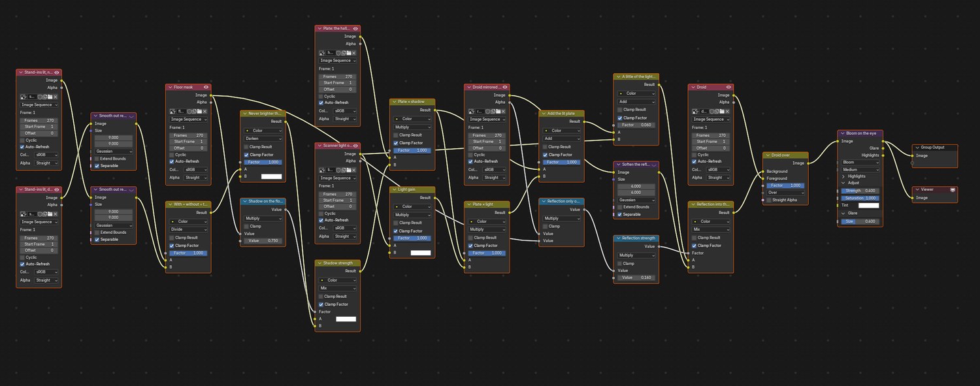Image resolution: width=980 pixels, height=386 pixels.
Task: Disable Auto-Refresh in Droid node
Action: 694,161
